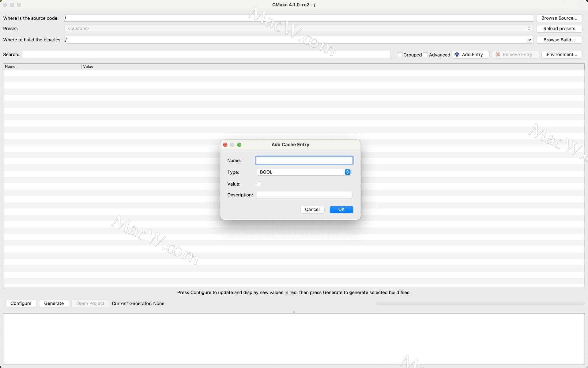Click the progress bar beside Current Generator
The width and height of the screenshot is (588, 368).
pyautogui.click(x=480, y=303)
